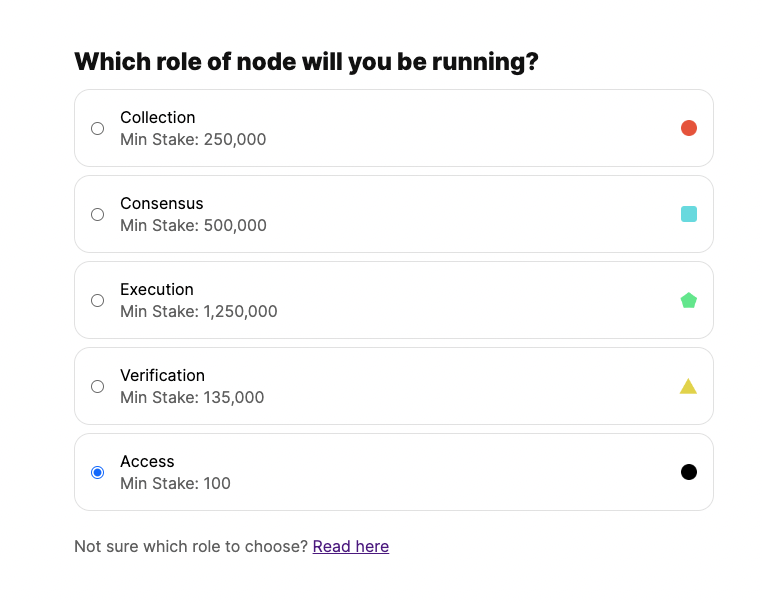Click the selected Access radio button
This screenshot has height=603, width=762.
point(97,472)
